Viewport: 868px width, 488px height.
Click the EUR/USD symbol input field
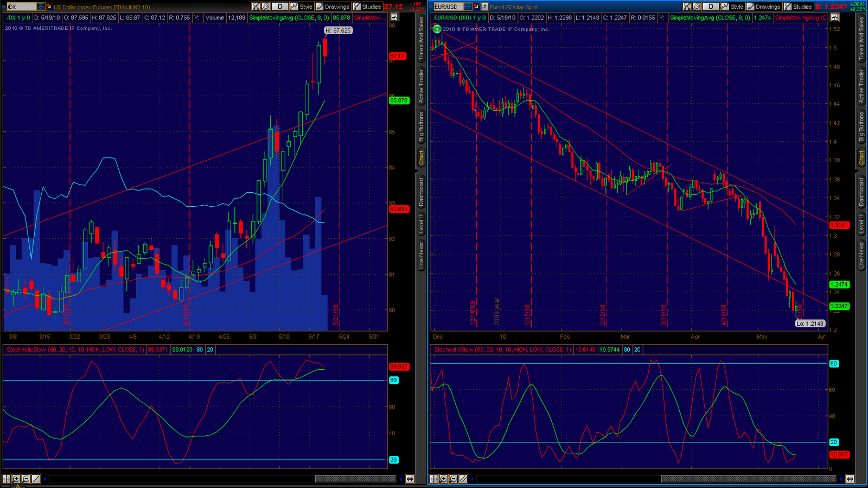pos(449,7)
